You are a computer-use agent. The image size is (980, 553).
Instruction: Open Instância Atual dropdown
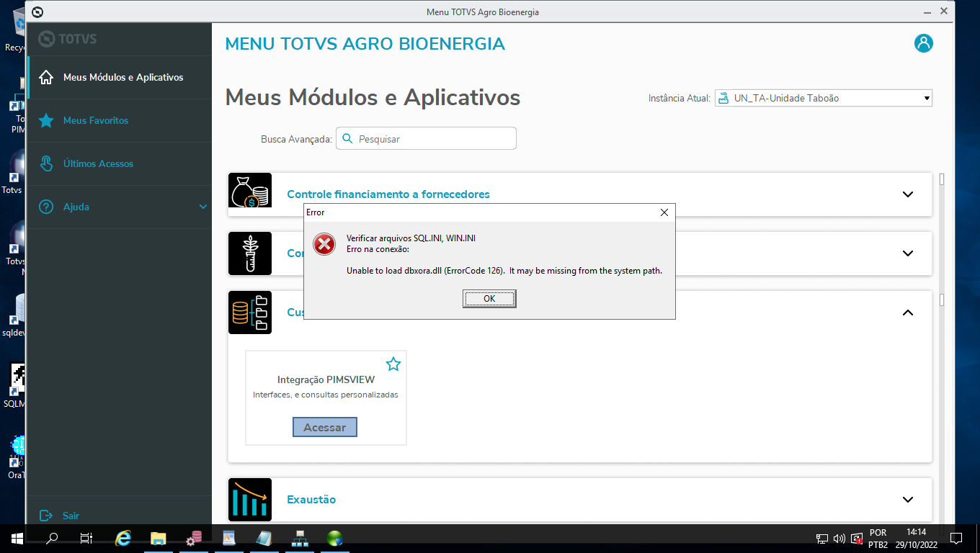pos(824,98)
